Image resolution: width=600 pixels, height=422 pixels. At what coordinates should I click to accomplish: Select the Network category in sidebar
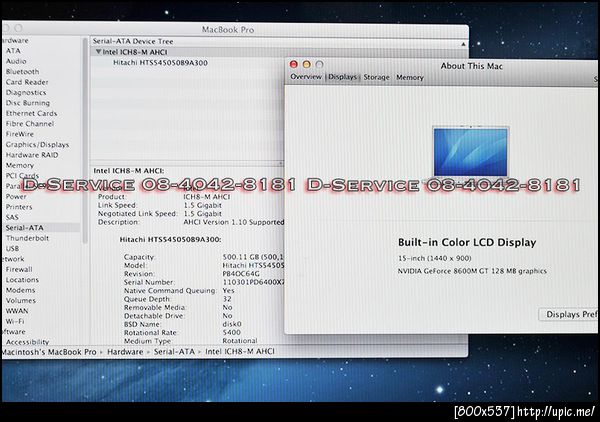pyautogui.click(x=13, y=259)
